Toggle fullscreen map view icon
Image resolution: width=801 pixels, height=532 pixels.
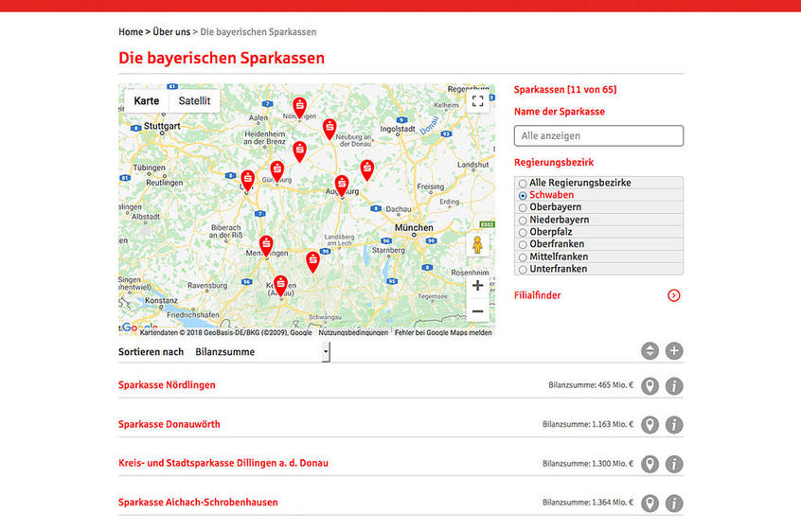coord(477,101)
